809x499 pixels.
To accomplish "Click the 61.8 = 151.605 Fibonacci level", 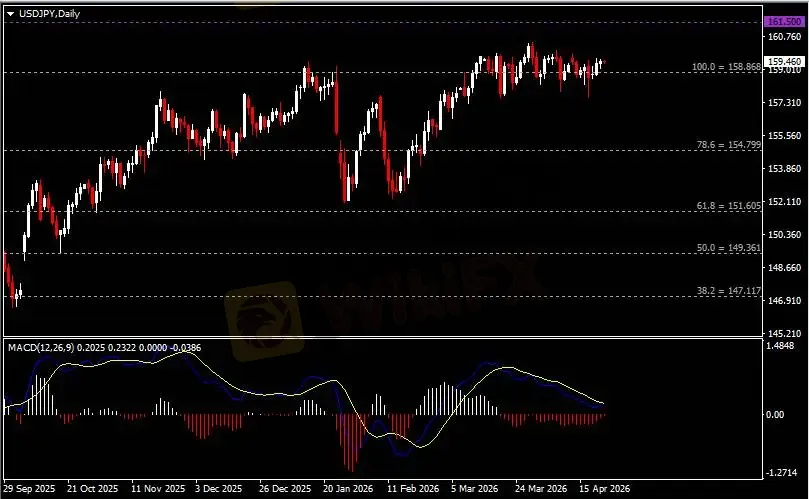I will click(x=729, y=205).
